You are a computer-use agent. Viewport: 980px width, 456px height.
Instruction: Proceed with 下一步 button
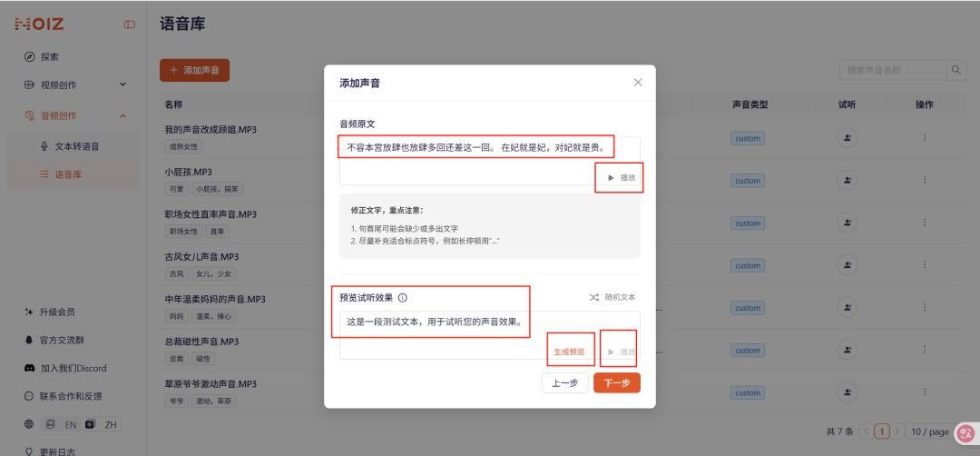(x=617, y=382)
